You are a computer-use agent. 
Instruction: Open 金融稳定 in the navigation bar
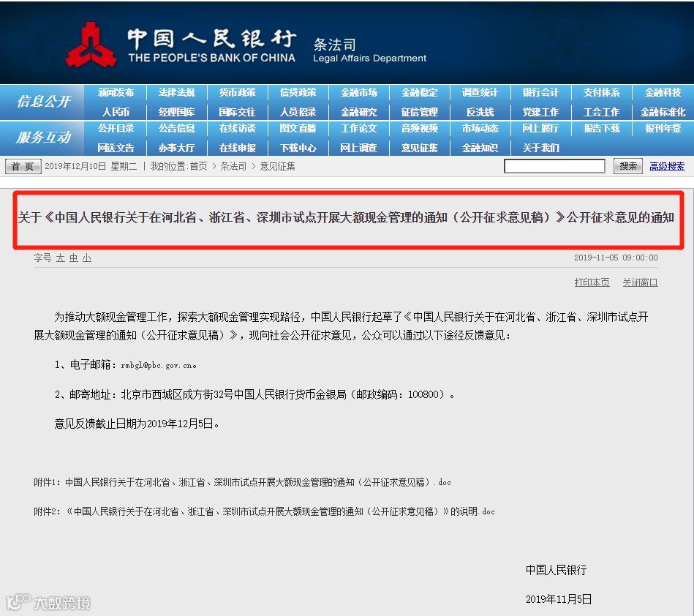tap(419, 93)
